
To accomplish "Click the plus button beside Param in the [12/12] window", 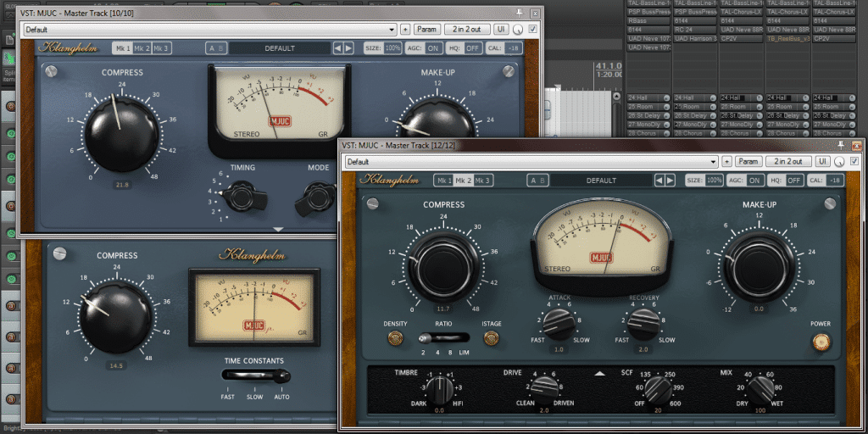I will click(726, 162).
